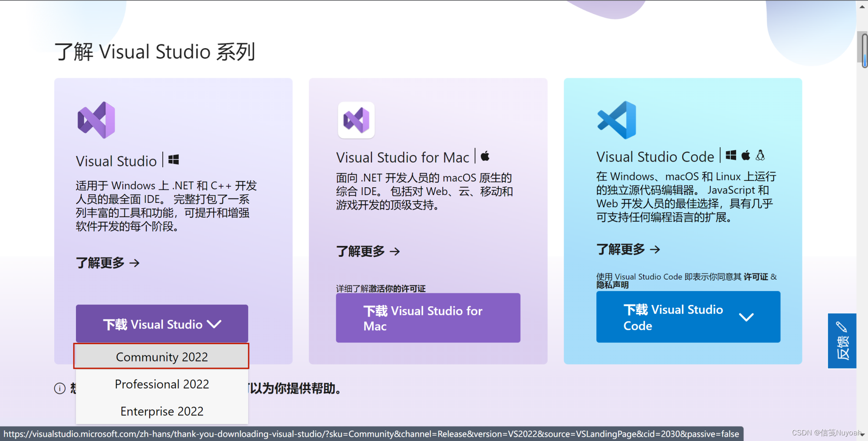Click 下载 Visual Studio for Mac button

coord(428,318)
